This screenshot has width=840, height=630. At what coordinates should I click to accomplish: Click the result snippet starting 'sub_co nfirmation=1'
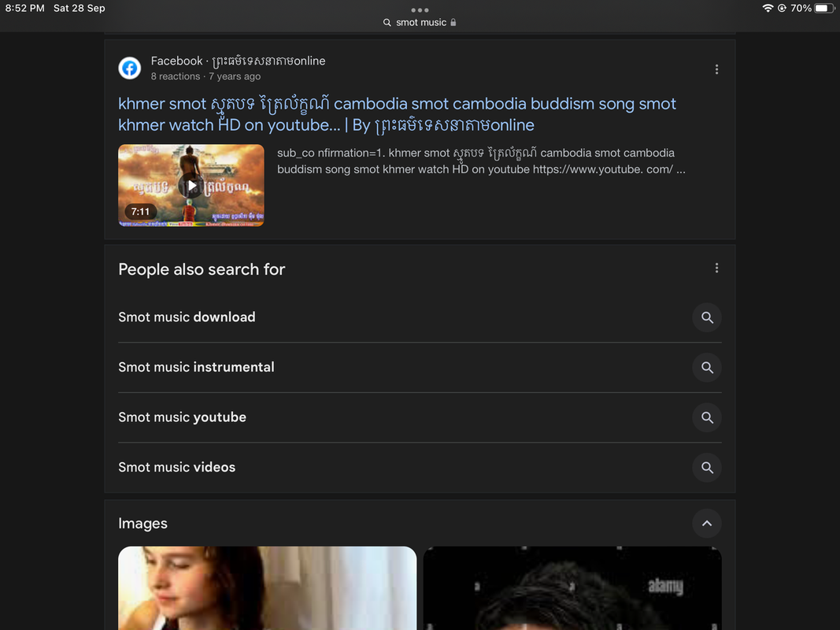point(481,161)
